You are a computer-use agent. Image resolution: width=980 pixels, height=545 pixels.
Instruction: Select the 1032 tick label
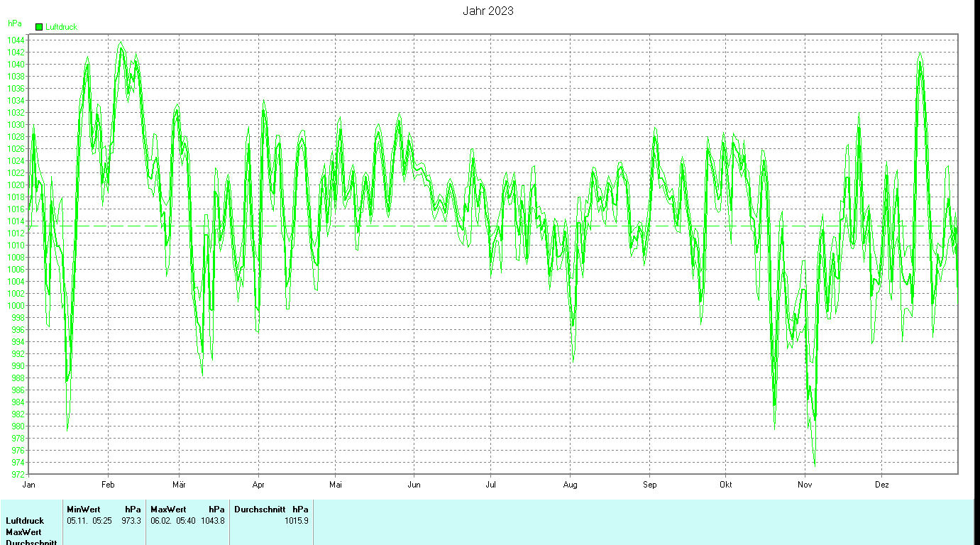[x=17, y=112]
